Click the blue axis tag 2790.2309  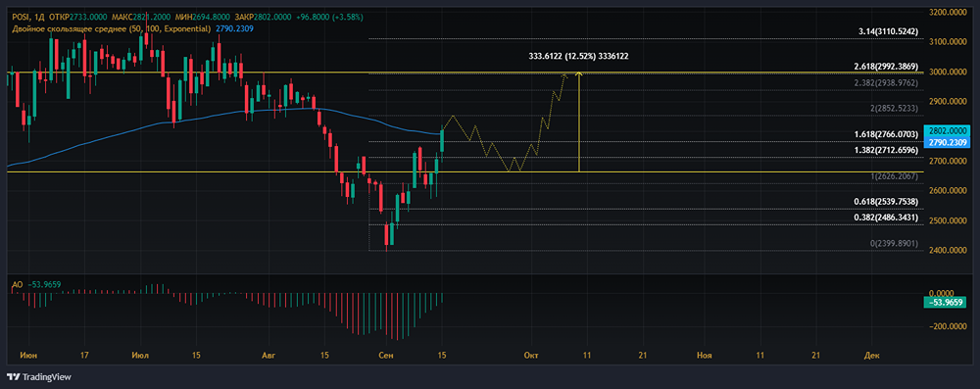(949, 143)
